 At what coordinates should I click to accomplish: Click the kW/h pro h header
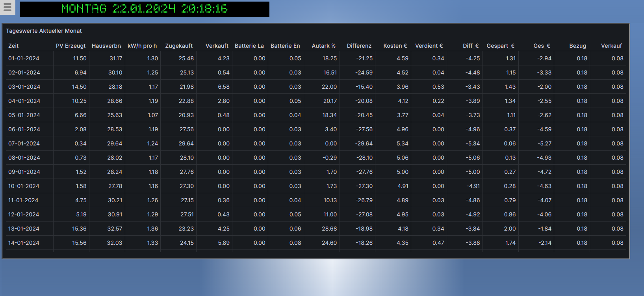[x=142, y=46]
